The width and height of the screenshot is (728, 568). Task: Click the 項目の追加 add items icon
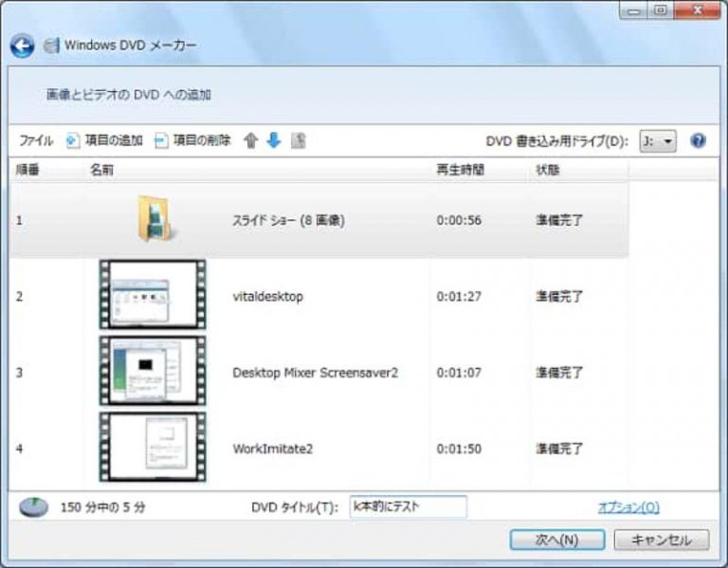(x=73, y=140)
